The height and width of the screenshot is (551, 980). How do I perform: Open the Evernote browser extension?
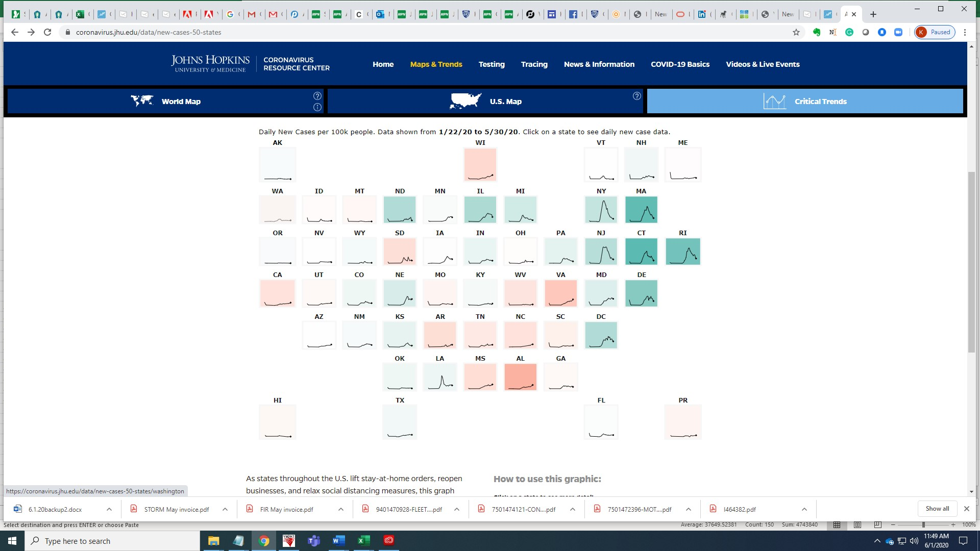(x=817, y=32)
